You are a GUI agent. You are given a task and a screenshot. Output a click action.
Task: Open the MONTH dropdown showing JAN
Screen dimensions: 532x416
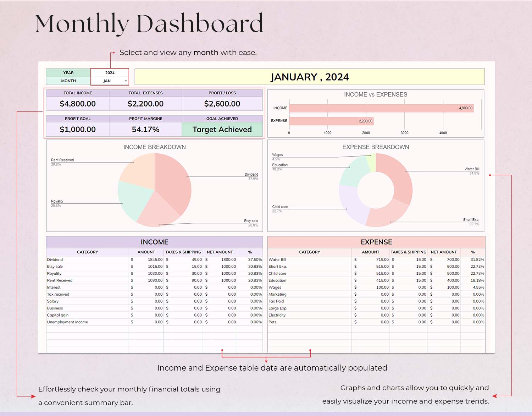[110, 81]
